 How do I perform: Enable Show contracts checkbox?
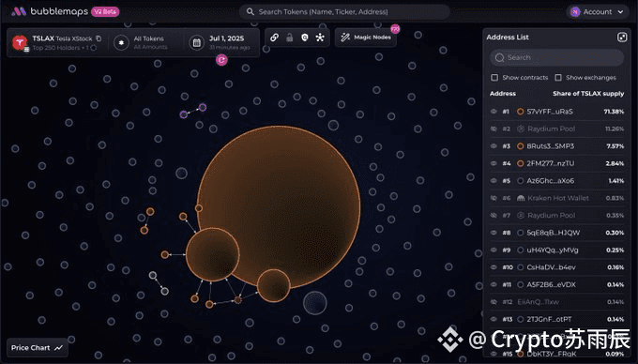tap(494, 77)
